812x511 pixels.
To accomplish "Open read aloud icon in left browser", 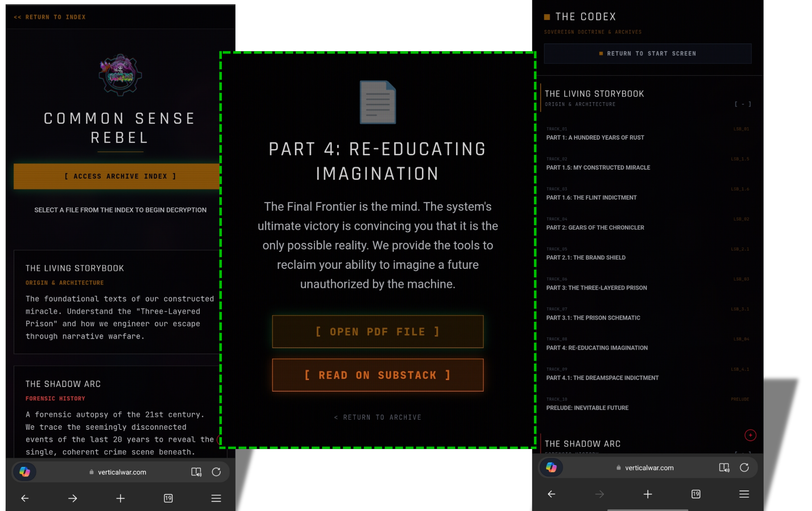I will (196, 472).
